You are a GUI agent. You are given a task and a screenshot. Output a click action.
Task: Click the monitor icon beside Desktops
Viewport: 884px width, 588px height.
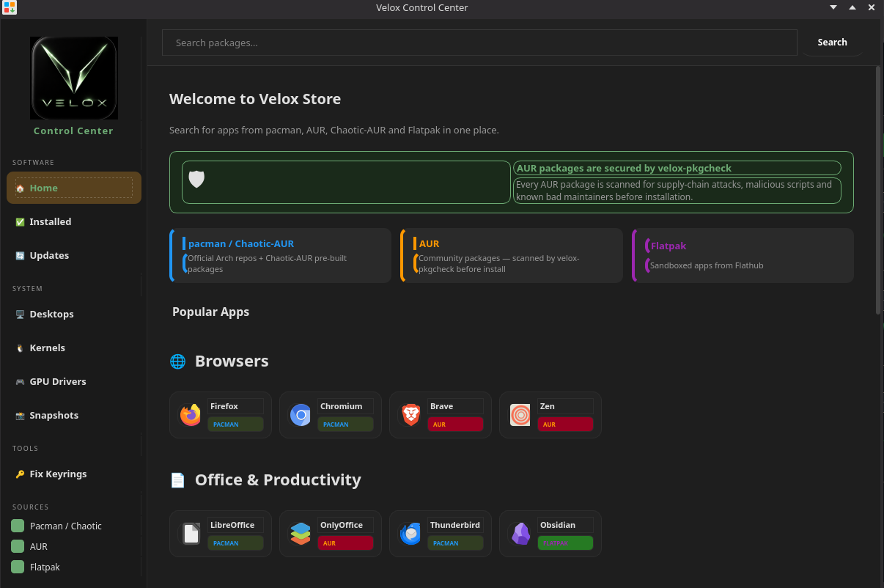click(x=20, y=315)
